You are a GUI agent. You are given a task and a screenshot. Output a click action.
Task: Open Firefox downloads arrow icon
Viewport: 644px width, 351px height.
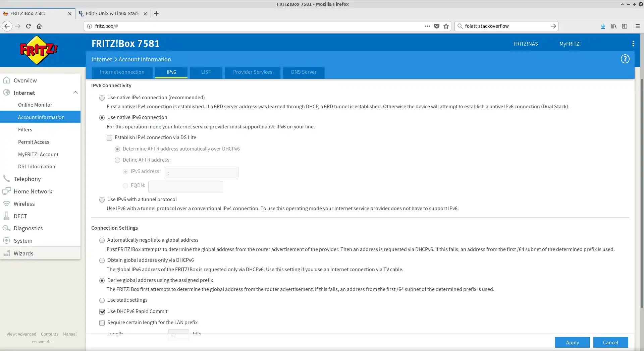coord(603,26)
